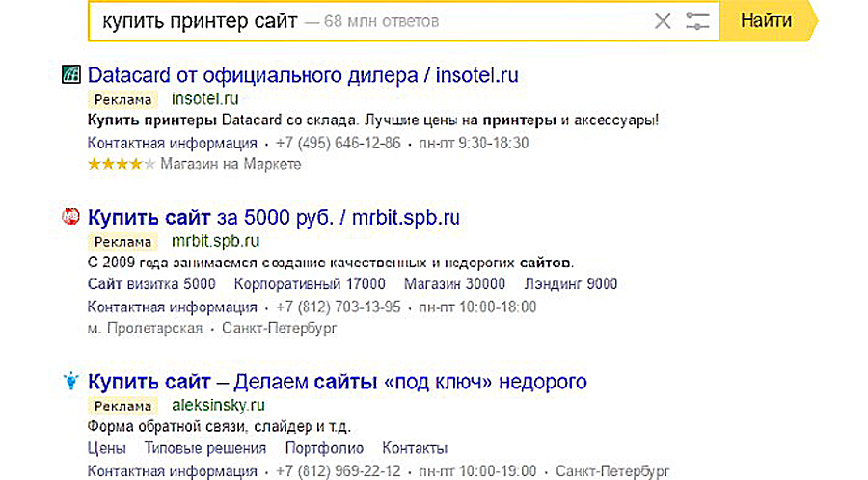Open the Лэндинг 9000 sitelink
Image resolution: width=868 pixels, height=480 pixels.
[x=570, y=284]
